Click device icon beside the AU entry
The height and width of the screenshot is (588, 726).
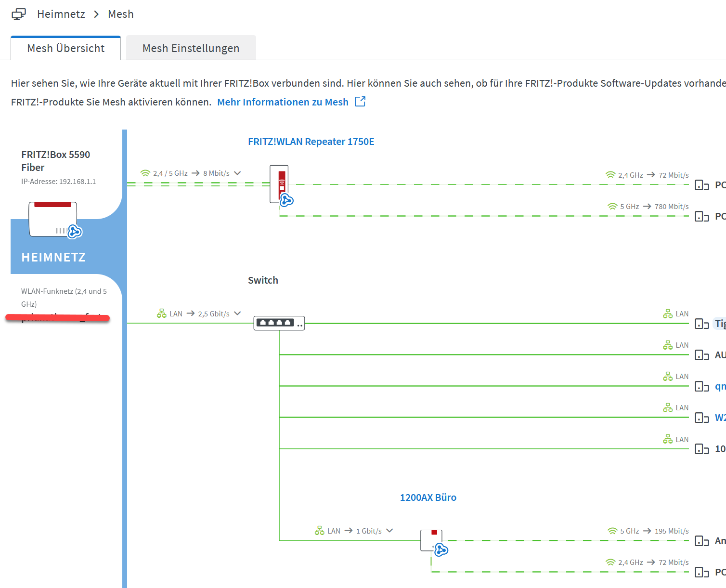click(x=702, y=355)
